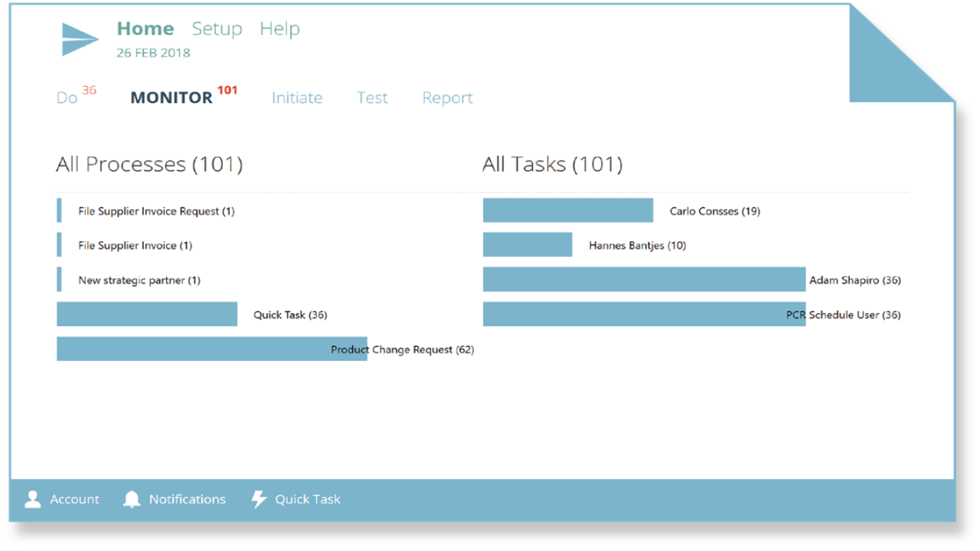Click the Quick Task (36) process bar

pyautogui.click(x=147, y=315)
